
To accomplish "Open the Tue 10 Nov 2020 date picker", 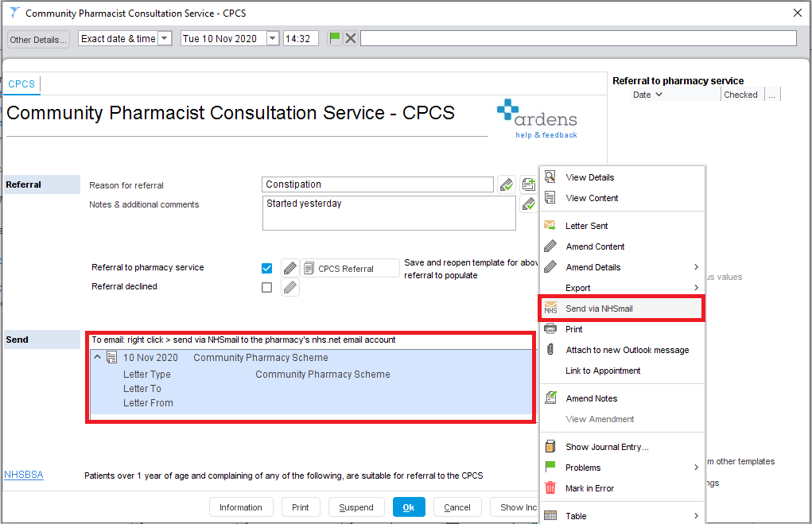I will point(273,38).
